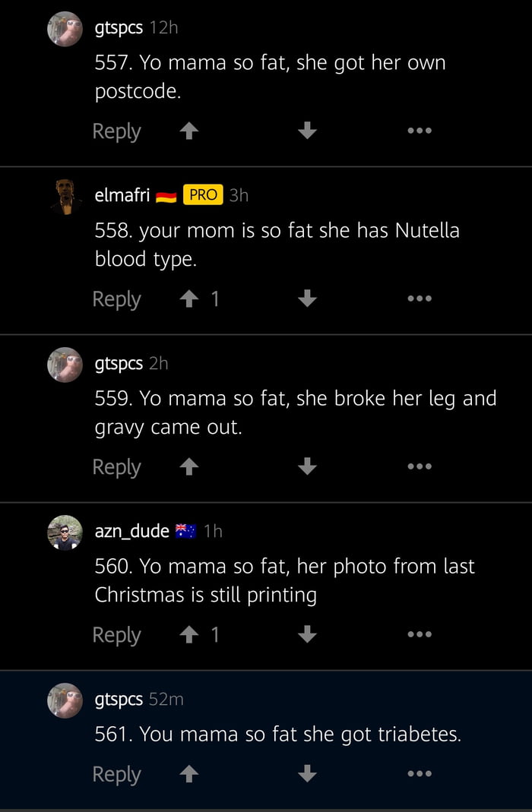The width and height of the screenshot is (532, 812).
Task: Open more options on comment 557
Action: click(420, 130)
